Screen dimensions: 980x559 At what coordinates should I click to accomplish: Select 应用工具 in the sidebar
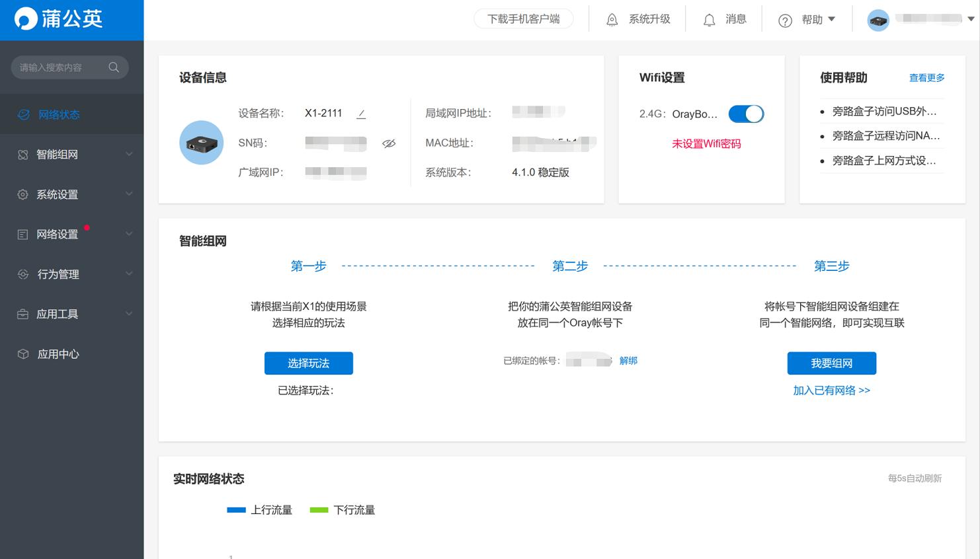[x=57, y=314]
